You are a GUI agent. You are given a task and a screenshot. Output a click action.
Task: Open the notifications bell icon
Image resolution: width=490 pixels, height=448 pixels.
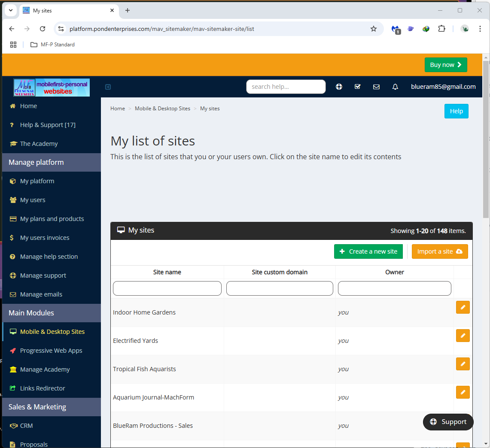click(395, 87)
